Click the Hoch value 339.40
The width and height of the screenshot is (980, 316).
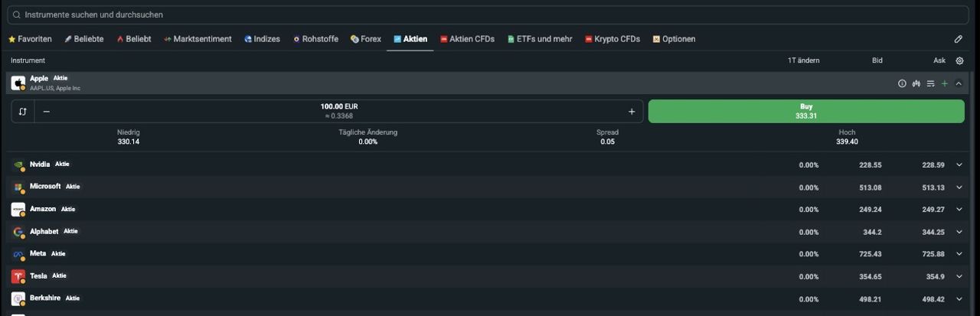(x=847, y=142)
